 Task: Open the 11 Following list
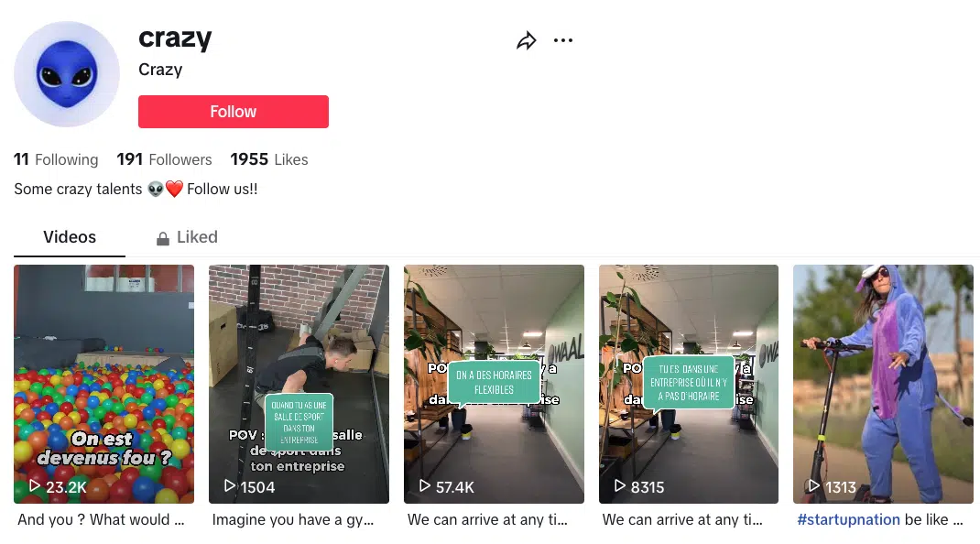coord(56,159)
